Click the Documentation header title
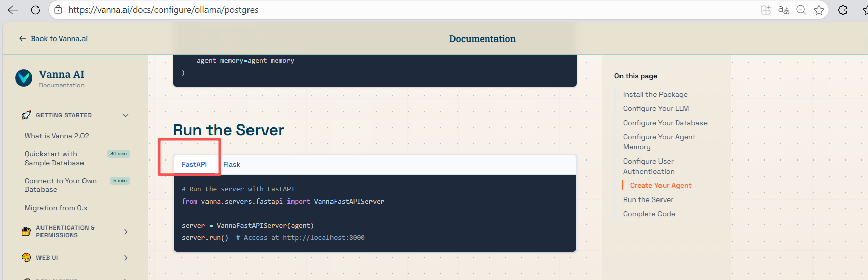This screenshot has height=280, width=868. (482, 39)
